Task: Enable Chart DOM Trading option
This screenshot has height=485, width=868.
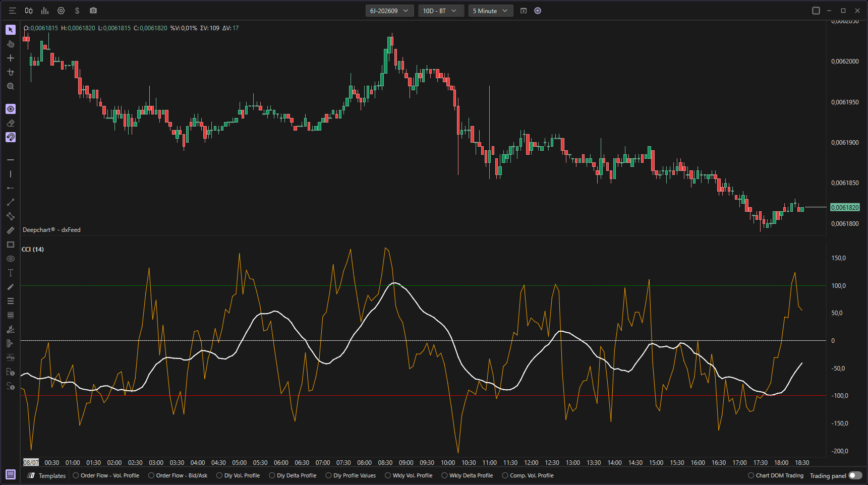Action: coord(776,475)
